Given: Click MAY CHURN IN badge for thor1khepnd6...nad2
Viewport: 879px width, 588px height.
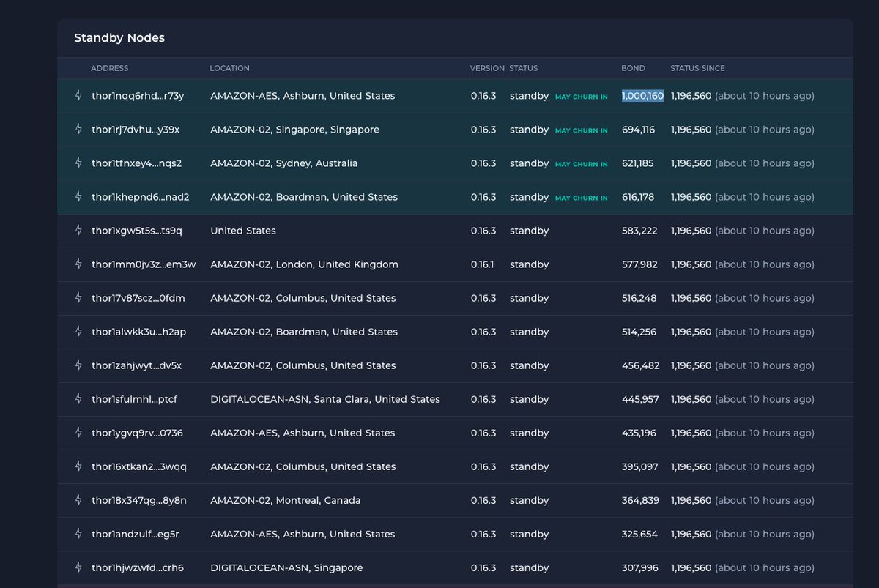Looking at the screenshot, I should tap(582, 198).
